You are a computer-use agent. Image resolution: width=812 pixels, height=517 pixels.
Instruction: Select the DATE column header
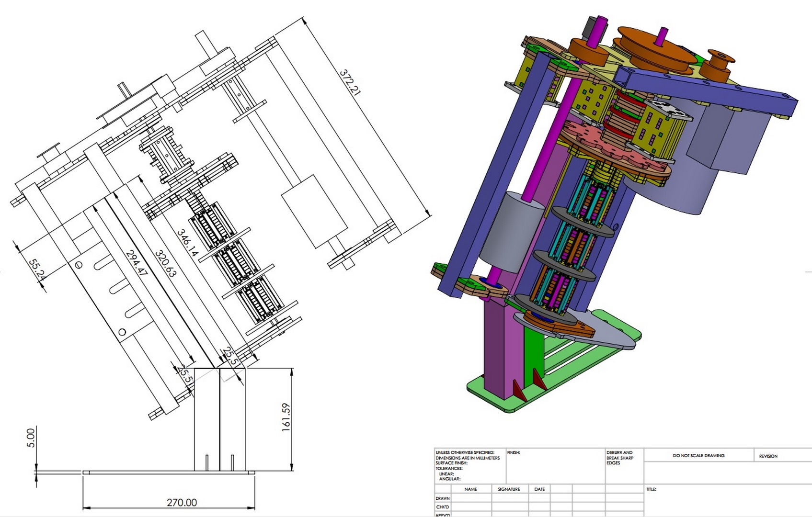click(539, 489)
